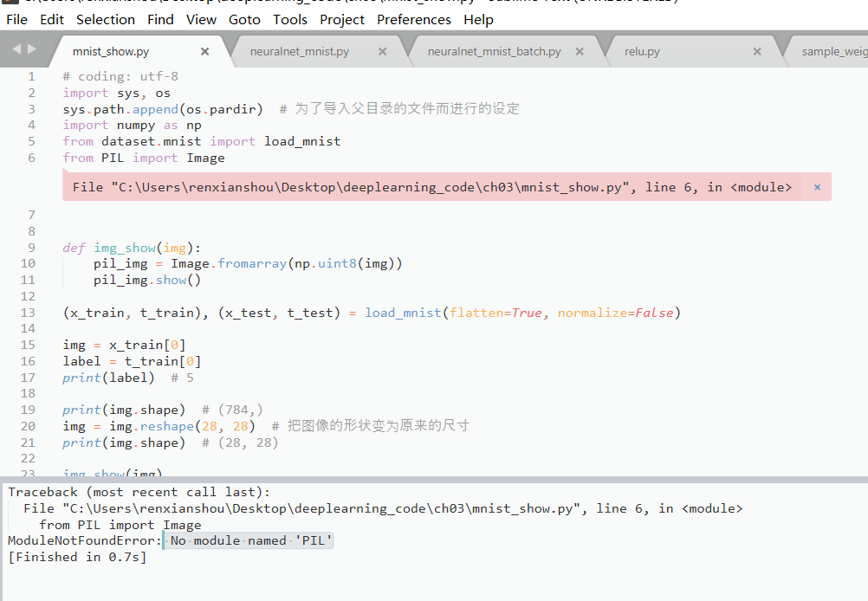Close the relu.py tab
Image resolution: width=868 pixels, height=601 pixels.
(x=756, y=51)
